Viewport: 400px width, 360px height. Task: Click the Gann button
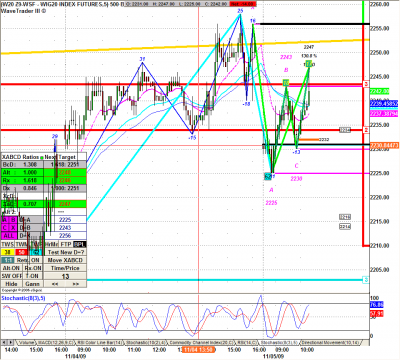tap(33, 284)
